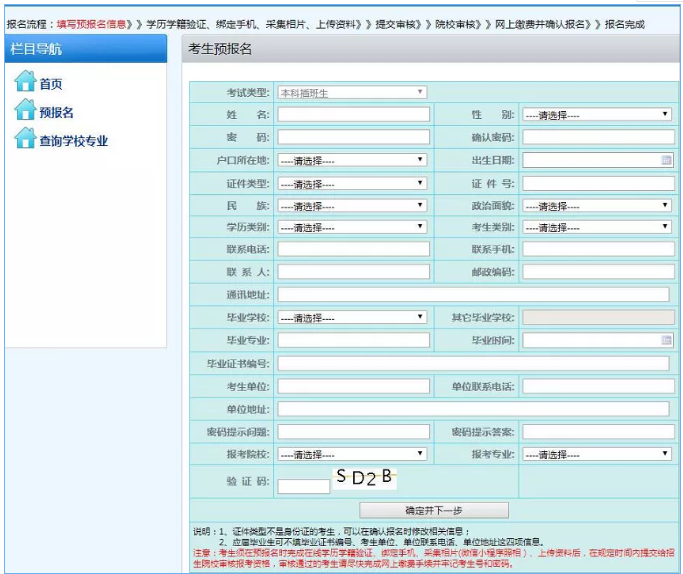This screenshot has height=574, width=683.
Task: Focus the 验证码 text box
Action: [x=304, y=486]
